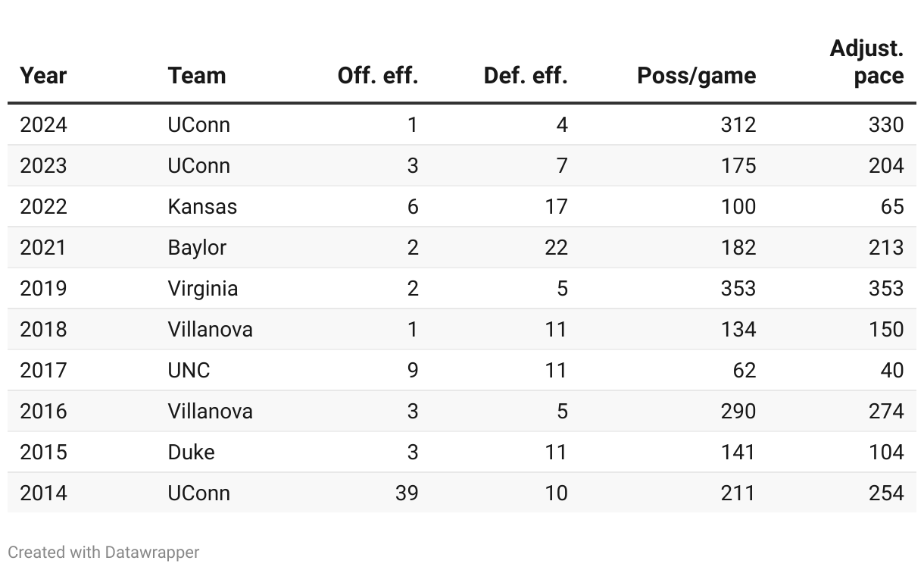Select the 2017 year cell
924x570 pixels.
[43, 370]
